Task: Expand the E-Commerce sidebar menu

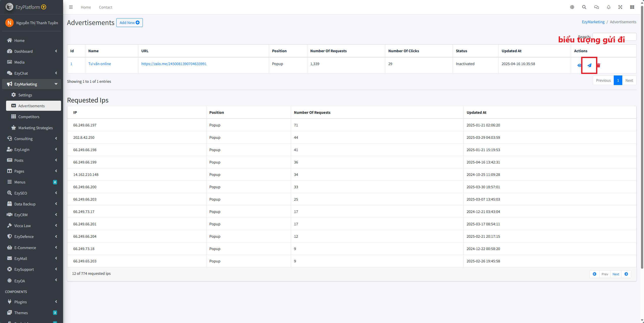Action: pos(32,248)
